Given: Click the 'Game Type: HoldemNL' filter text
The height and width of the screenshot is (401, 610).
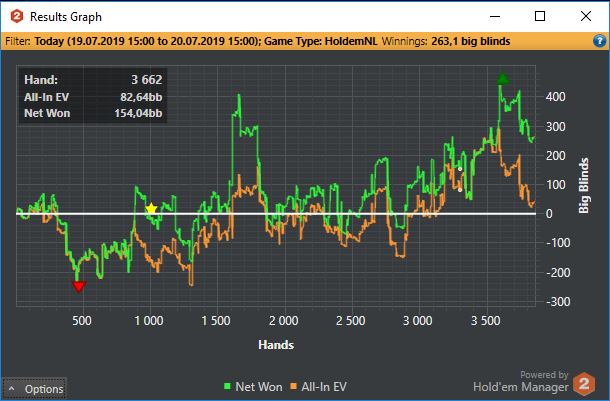Looking at the screenshot, I should (x=321, y=41).
